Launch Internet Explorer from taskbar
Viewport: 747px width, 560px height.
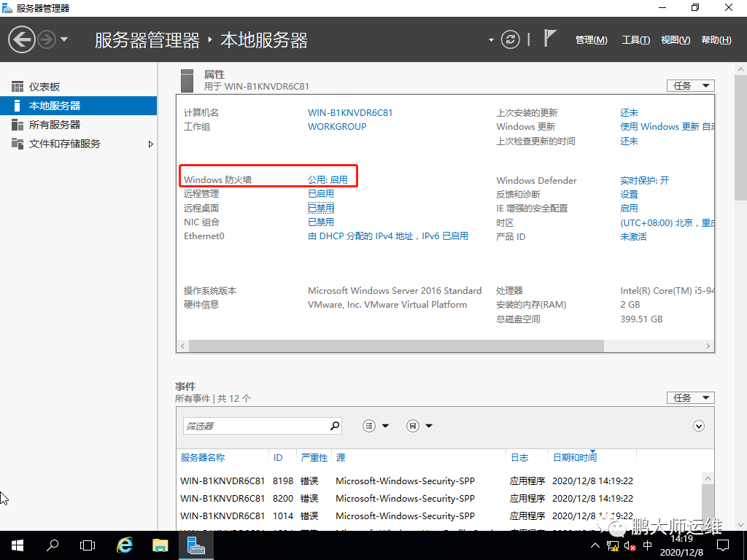[x=125, y=545]
